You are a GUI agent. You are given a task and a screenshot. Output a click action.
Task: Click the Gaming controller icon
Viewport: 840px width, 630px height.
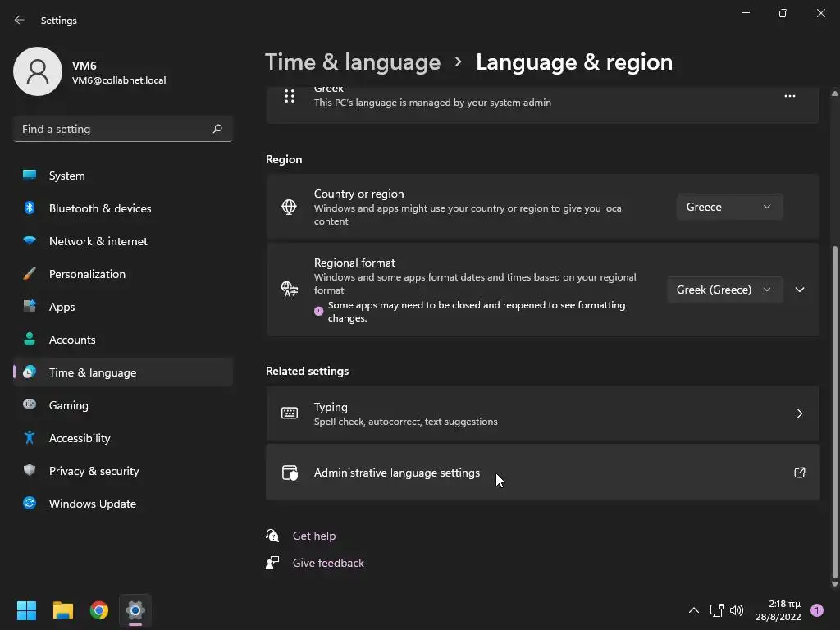click(30, 404)
